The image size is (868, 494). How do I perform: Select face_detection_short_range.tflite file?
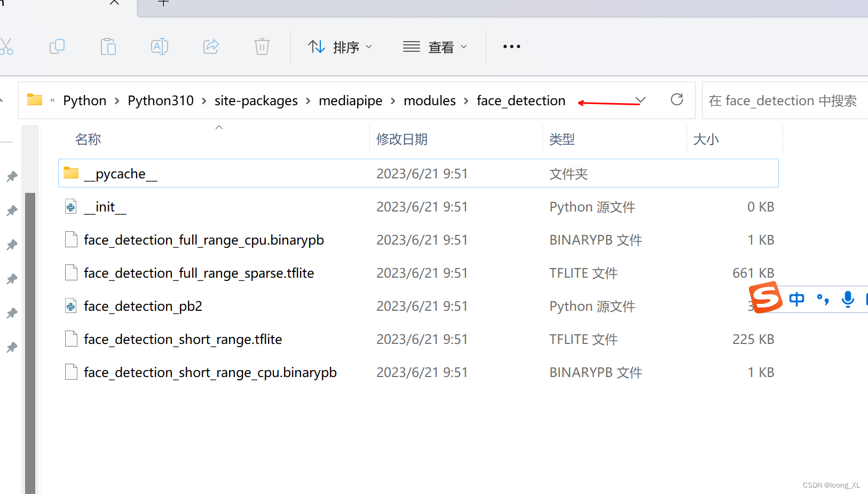click(418, 339)
